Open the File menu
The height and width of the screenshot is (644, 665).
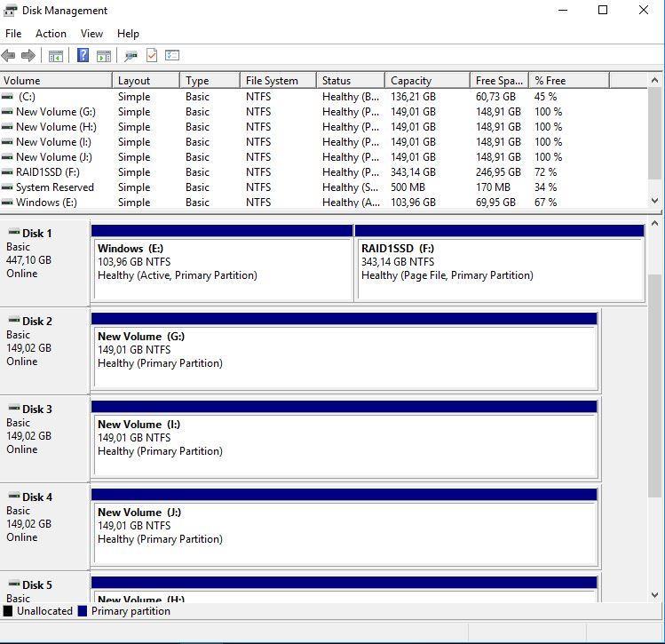click(x=13, y=34)
